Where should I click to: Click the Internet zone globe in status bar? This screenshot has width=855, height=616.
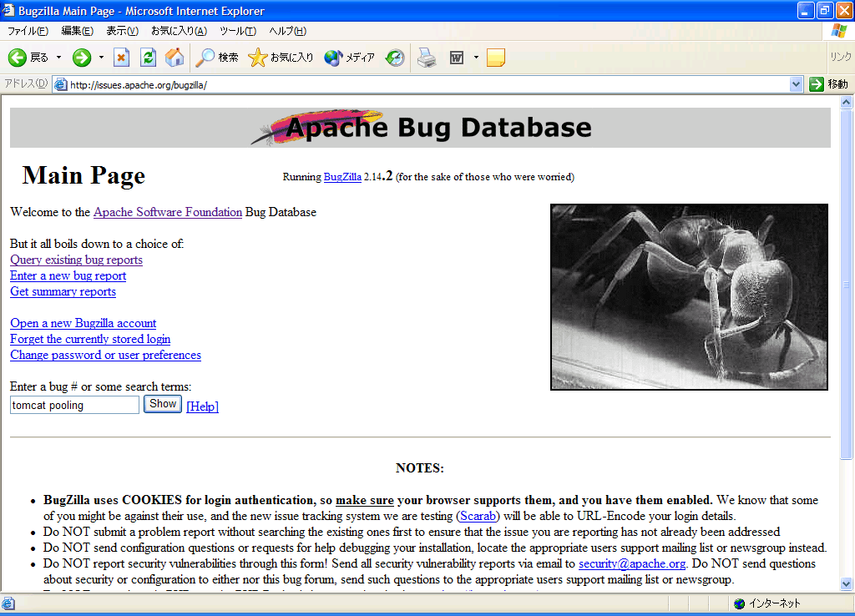pyautogui.click(x=740, y=603)
